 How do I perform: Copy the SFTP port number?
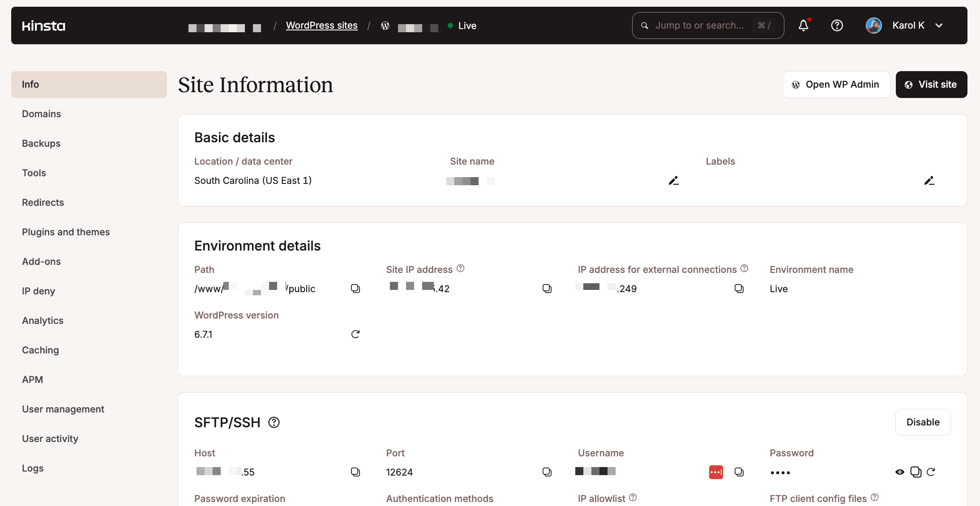(x=547, y=472)
